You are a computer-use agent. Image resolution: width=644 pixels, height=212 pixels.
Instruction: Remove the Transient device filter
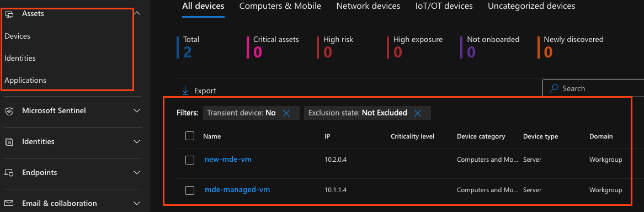click(x=286, y=113)
